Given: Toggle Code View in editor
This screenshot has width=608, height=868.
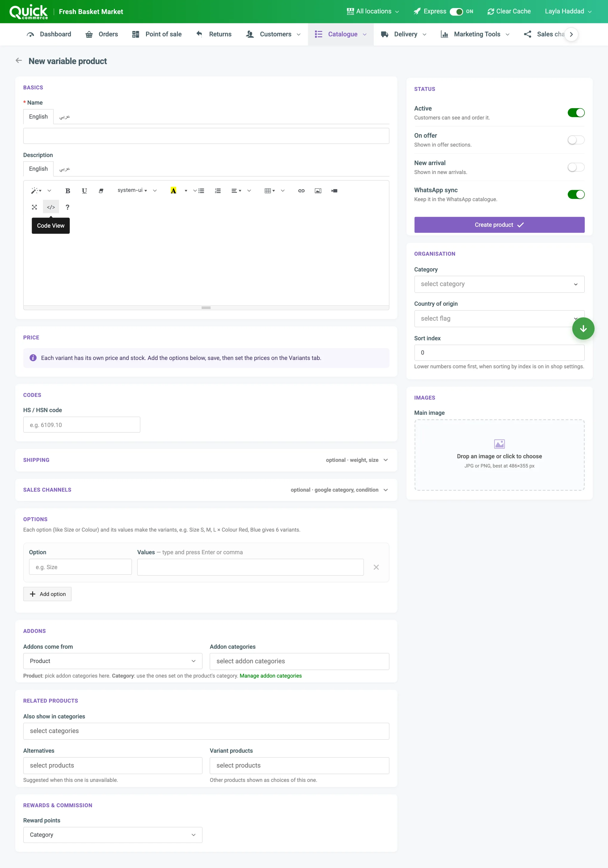Looking at the screenshot, I should point(51,207).
